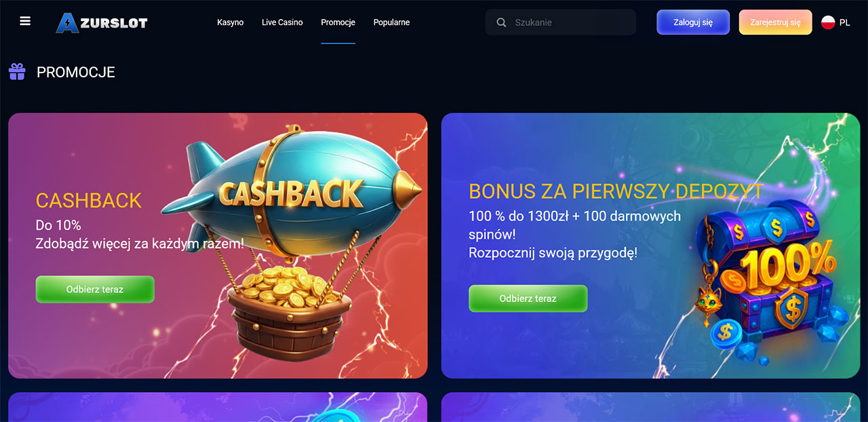The width and height of the screenshot is (868, 422).
Task: Click the Zaloguj się button
Action: pos(693,22)
